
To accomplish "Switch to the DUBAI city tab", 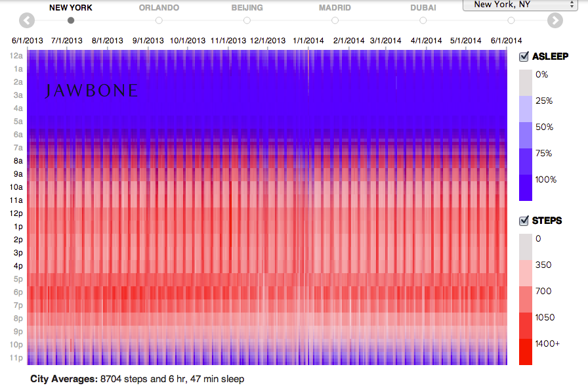I will coord(423,7).
